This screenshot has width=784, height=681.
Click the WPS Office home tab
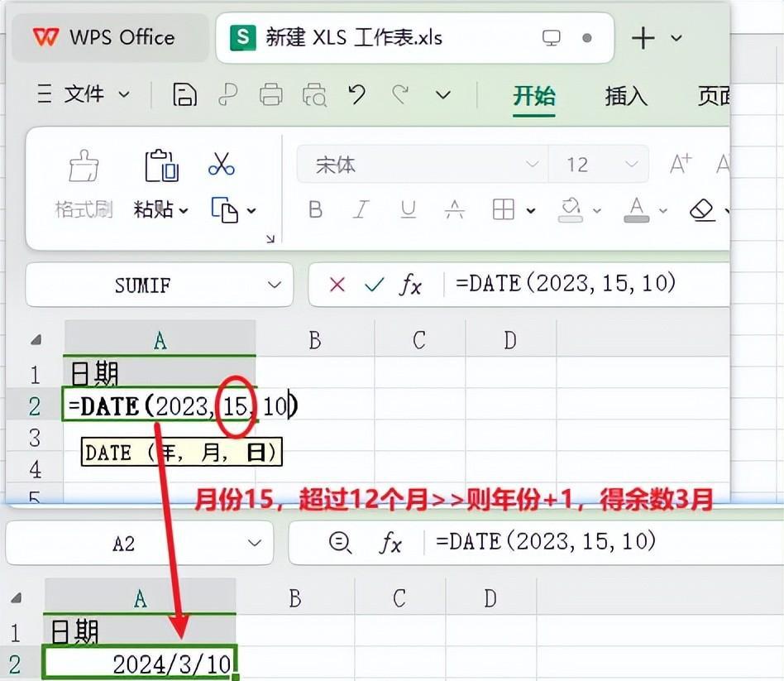click(109, 37)
